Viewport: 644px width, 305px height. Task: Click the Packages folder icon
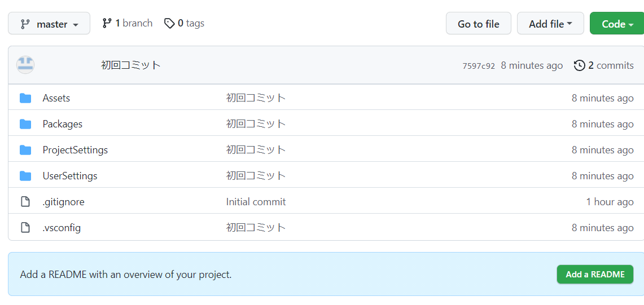point(25,124)
